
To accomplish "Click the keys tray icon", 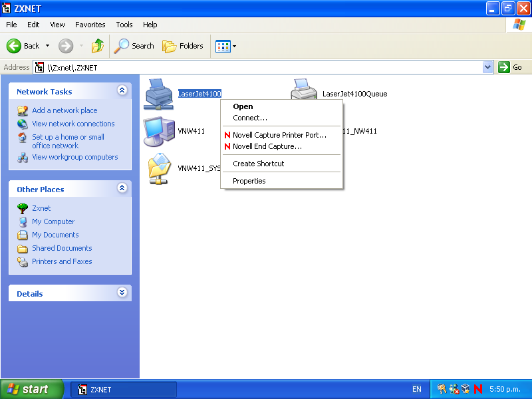I will click(442, 389).
